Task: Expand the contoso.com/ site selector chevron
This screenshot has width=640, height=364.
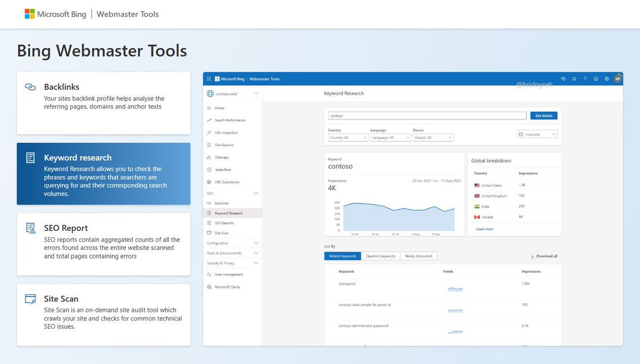Action: 257,94
